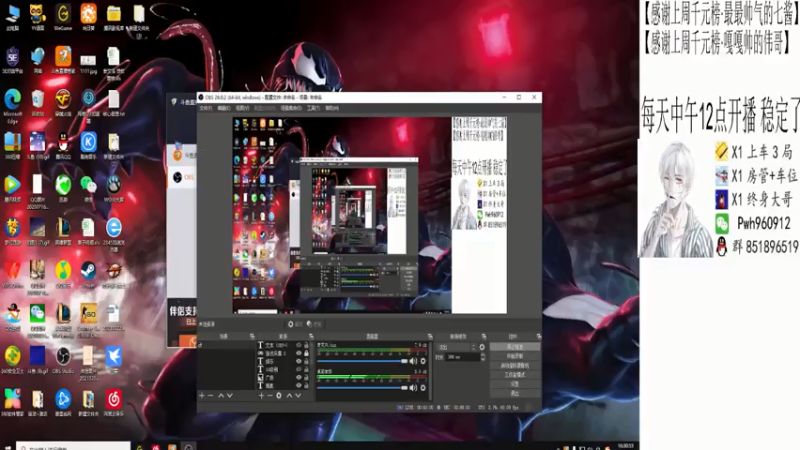Mute the 桌面音频 speaker icon in the mixer
Image resolution: width=800 pixels, height=450 pixels.
[x=413, y=388]
